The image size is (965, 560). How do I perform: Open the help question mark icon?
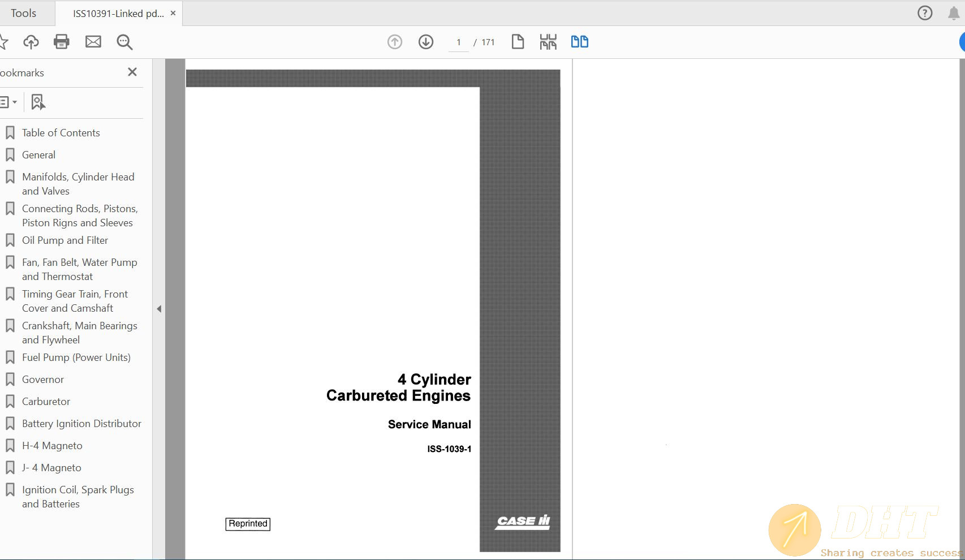pos(925,13)
